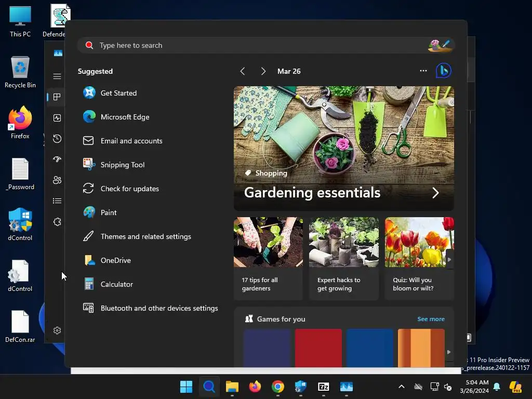Click the taskbar Search icon
Screen dimensions: 532x399
tap(209, 387)
